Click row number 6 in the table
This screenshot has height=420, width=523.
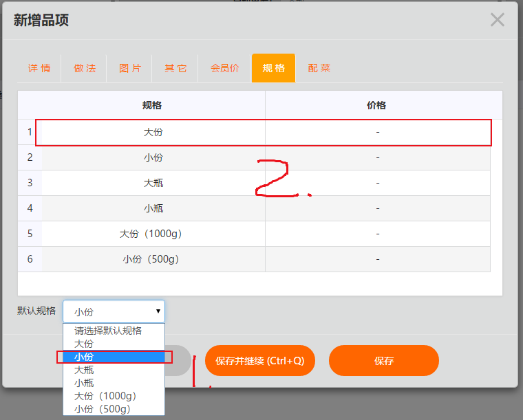pyautogui.click(x=30, y=259)
